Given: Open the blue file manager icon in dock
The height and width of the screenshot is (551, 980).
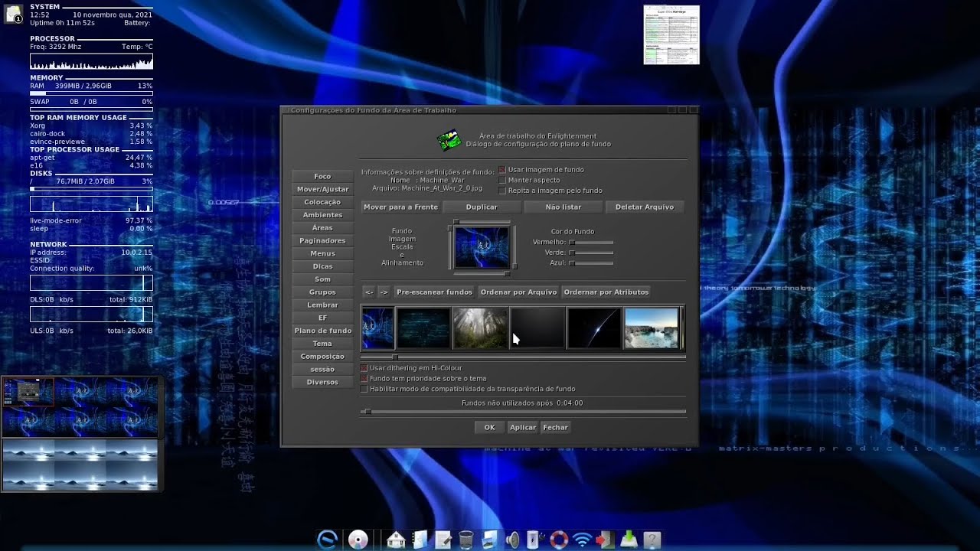Looking at the screenshot, I should pos(419,540).
